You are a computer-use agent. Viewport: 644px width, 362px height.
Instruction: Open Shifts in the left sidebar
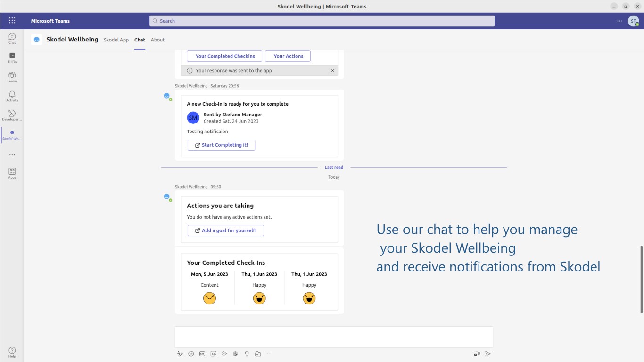(x=12, y=58)
